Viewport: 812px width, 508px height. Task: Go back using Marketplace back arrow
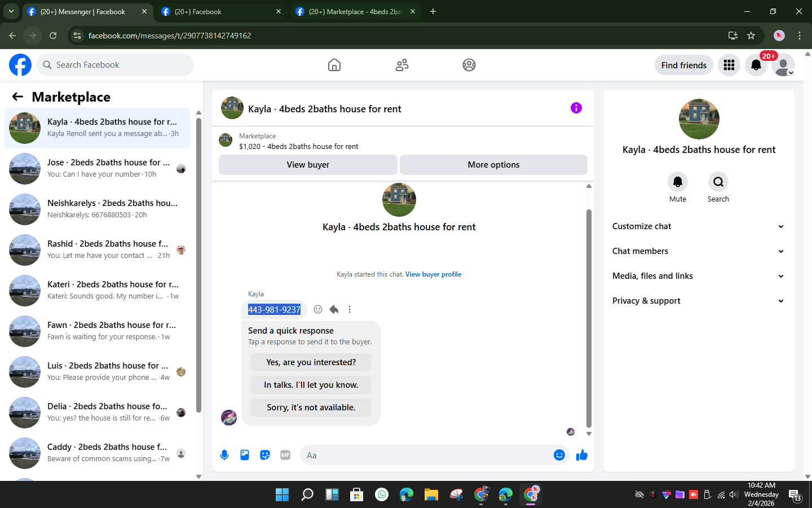coord(17,97)
